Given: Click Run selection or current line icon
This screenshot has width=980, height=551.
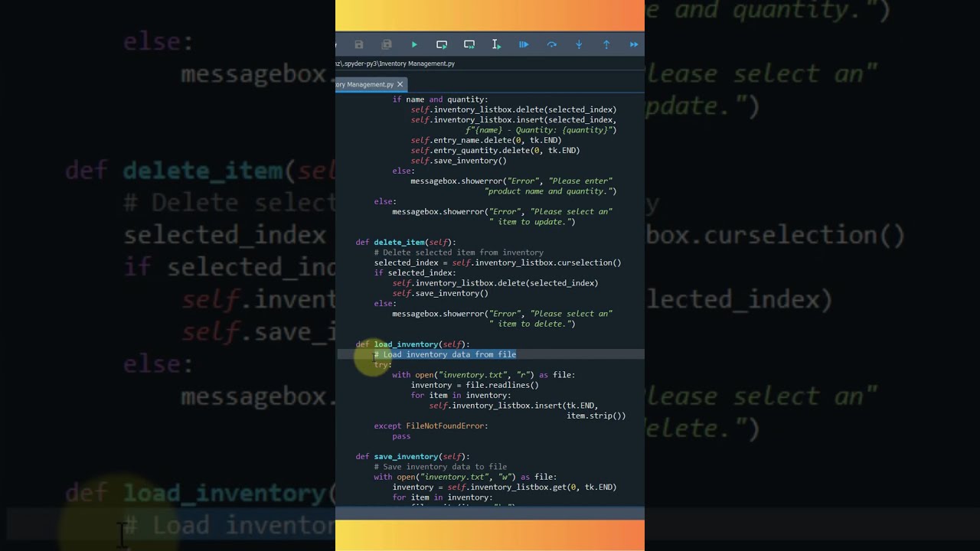Looking at the screenshot, I should click(x=496, y=44).
